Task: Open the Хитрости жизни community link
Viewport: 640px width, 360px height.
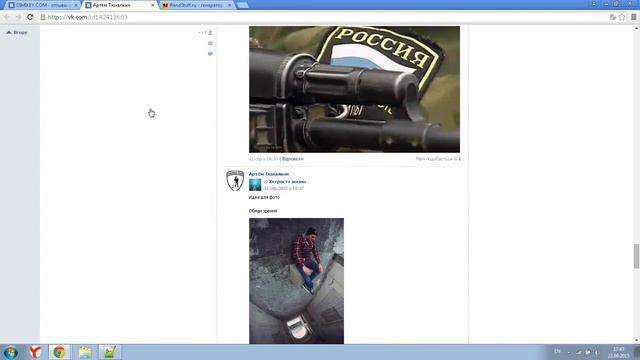Action: coord(287,182)
